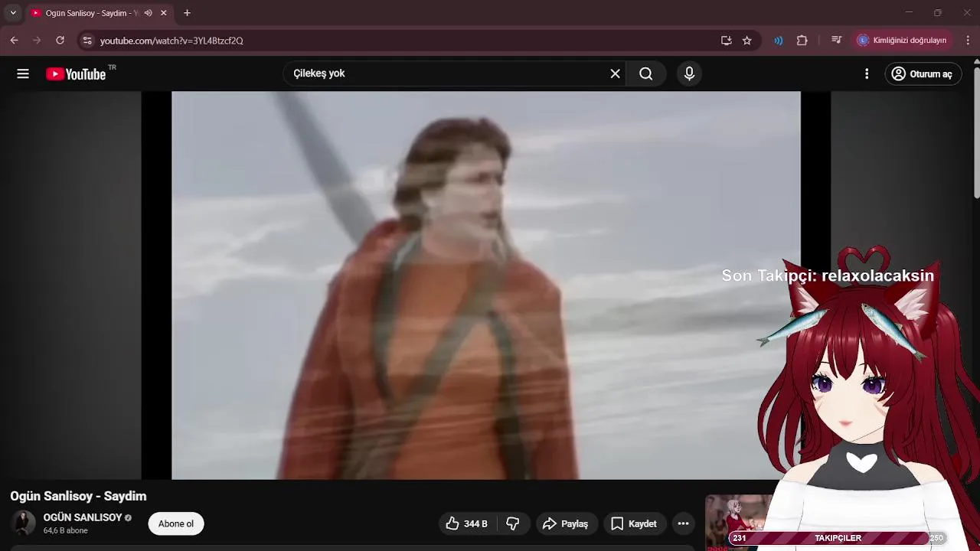Install app icon in address bar
Image resolution: width=980 pixels, height=551 pixels.
[x=726, y=41]
